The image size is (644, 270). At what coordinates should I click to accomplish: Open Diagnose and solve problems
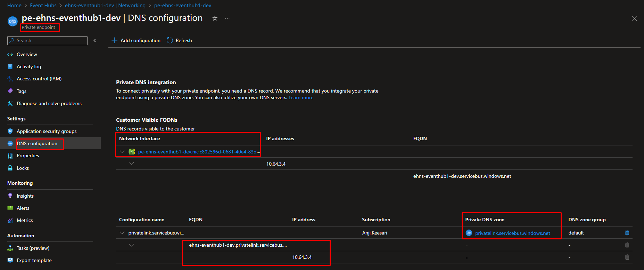[49, 103]
